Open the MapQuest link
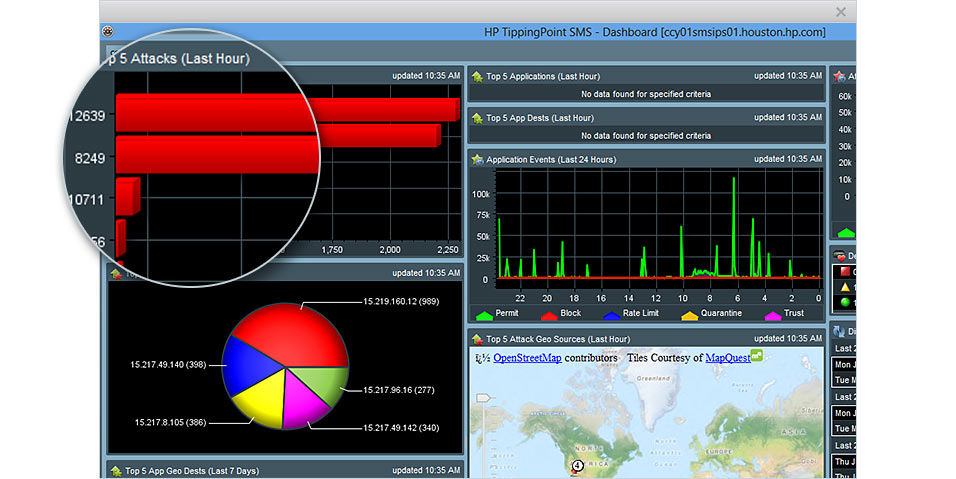This screenshot has height=479, width=956. pos(728,358)
